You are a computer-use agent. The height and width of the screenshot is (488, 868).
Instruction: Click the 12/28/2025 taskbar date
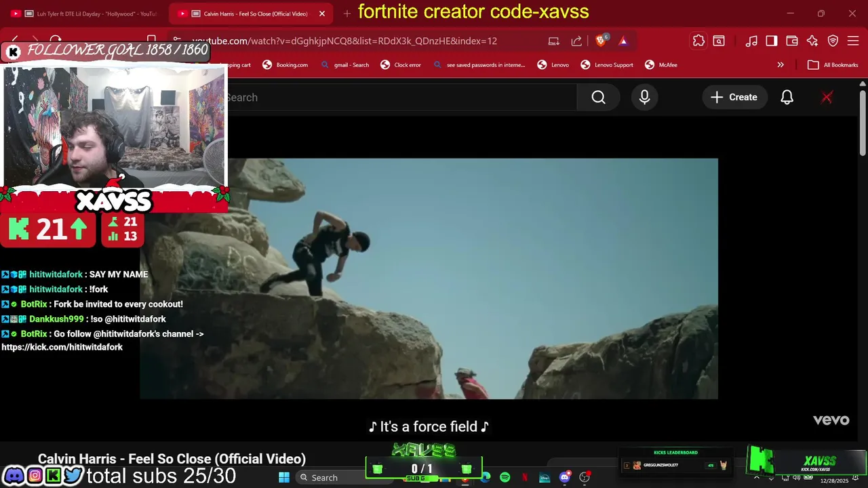[x=833, y=481]
